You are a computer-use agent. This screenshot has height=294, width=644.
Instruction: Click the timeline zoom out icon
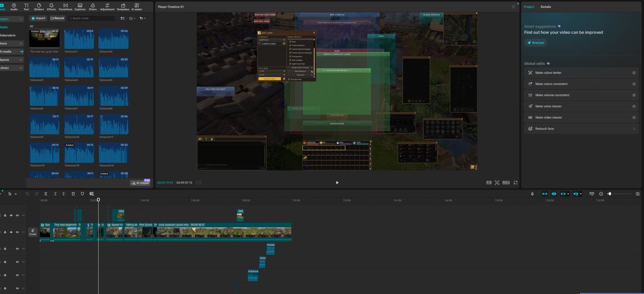click(601, 194)
